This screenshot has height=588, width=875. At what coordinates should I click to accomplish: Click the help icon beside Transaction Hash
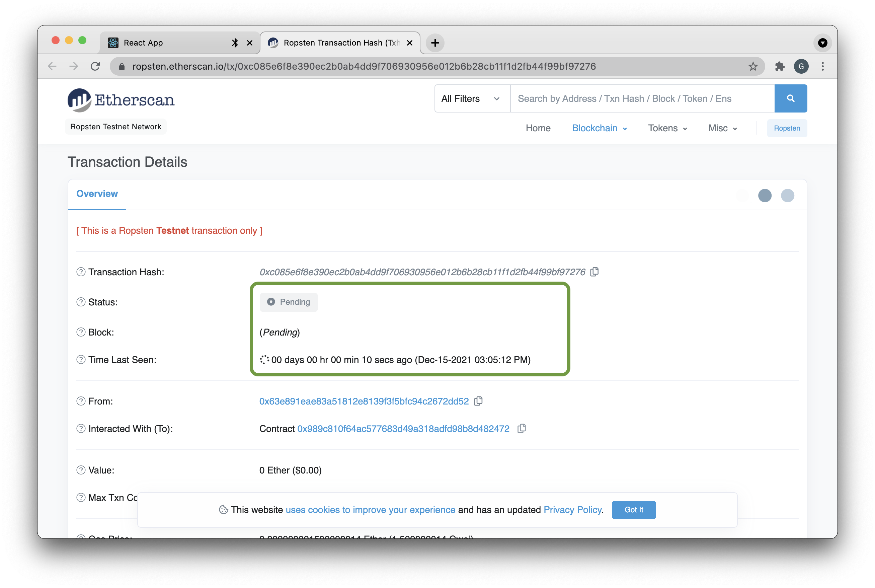pyautogui.click(x=81, y=272)
